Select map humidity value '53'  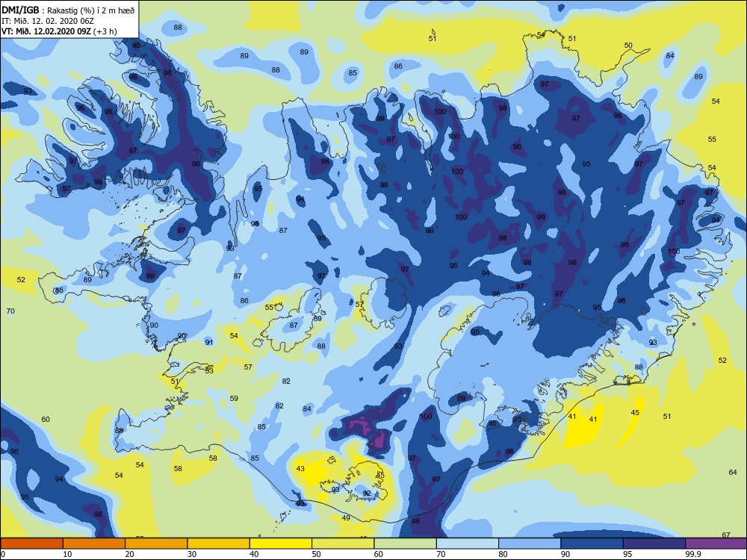pos(210,370)
